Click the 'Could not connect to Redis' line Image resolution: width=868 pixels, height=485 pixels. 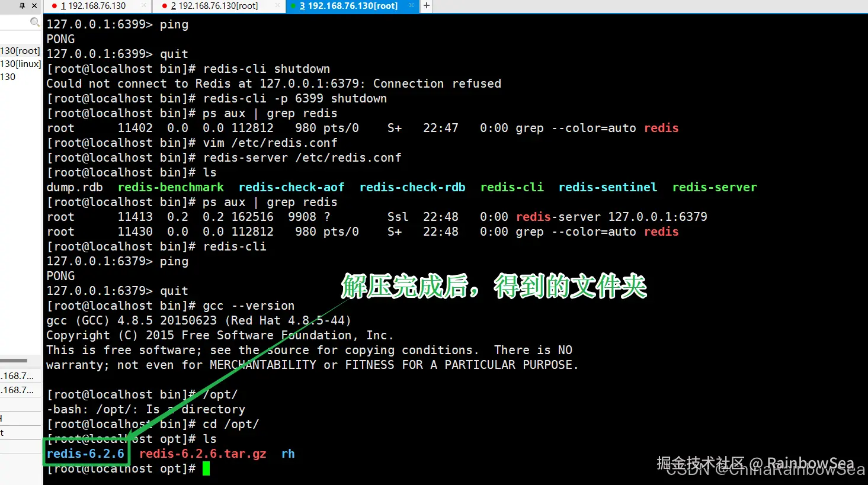(x=274, y=83)
